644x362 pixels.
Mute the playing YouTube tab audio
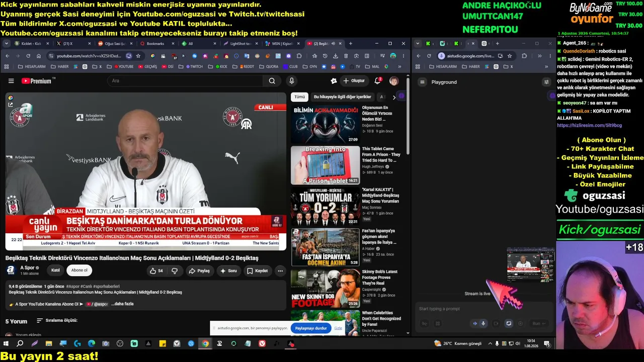333,44
